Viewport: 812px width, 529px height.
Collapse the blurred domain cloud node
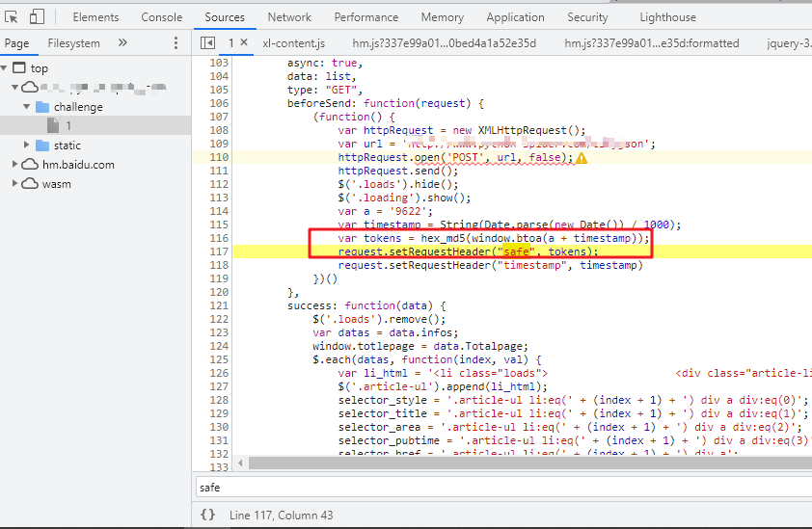(15, 87)
